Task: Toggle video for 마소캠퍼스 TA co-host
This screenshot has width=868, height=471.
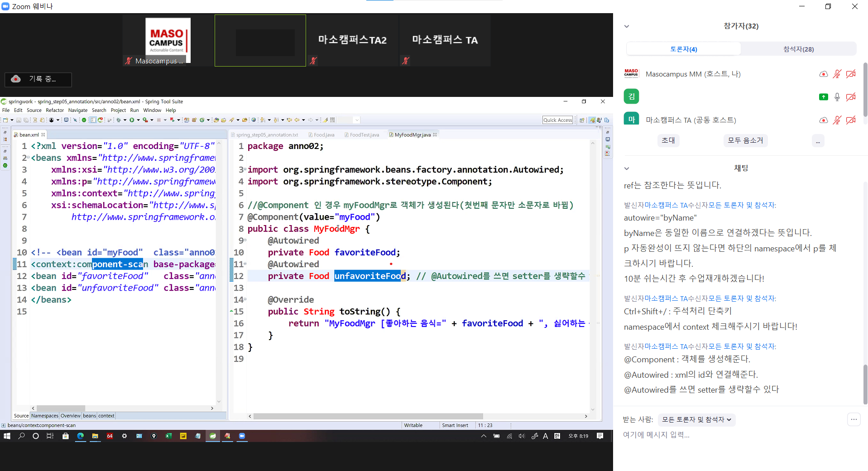Action: 851,120
